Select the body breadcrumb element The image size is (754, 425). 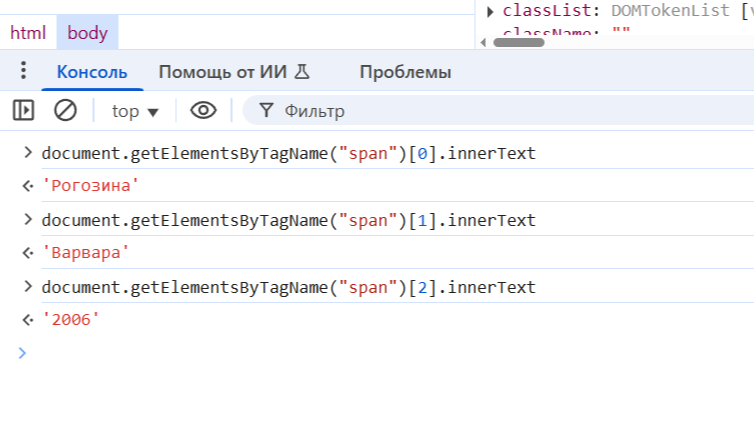click(87, 32)
